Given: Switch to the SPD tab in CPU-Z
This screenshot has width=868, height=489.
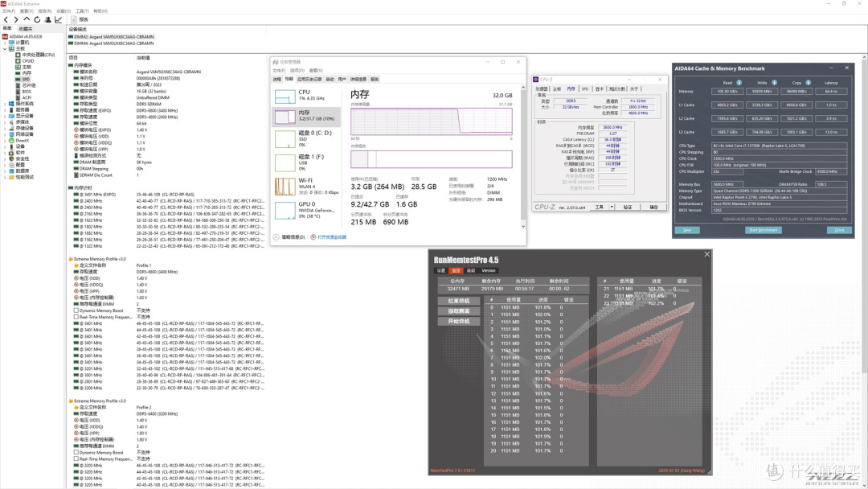Looking at the screenshot, I should coord(585,88).
